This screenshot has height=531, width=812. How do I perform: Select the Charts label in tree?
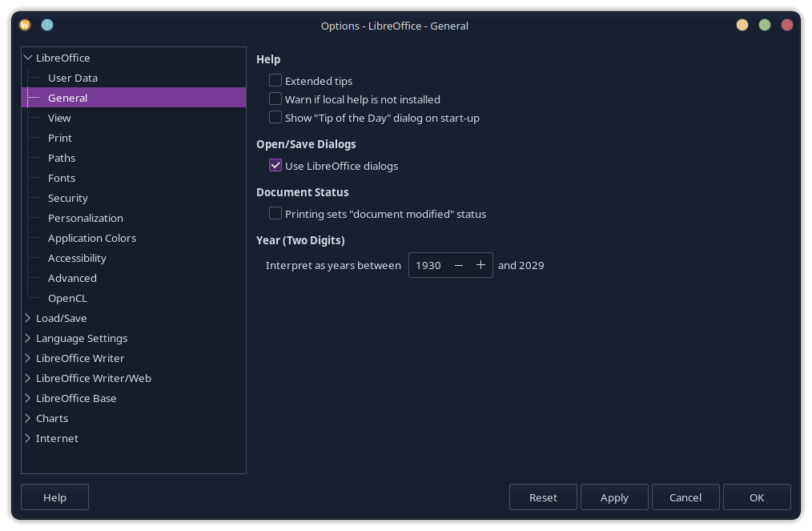(52, 418)
